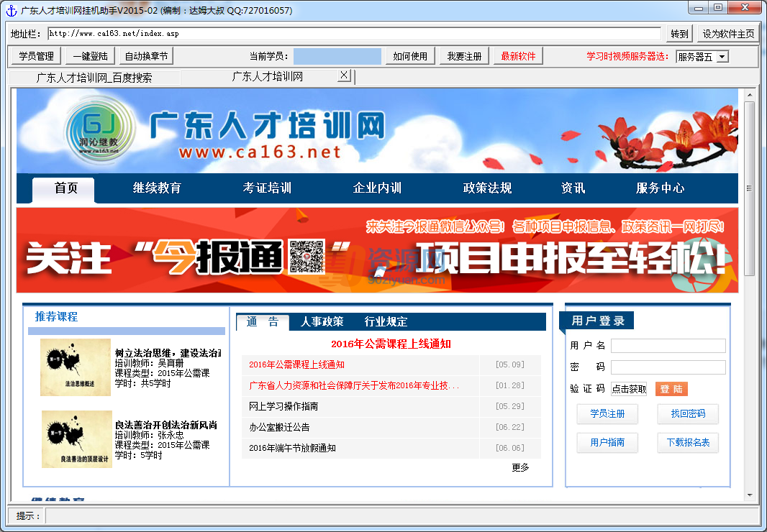Select the 行业规定 news tab
Viewport: 767px width, 532px height.
click(386, 322)
